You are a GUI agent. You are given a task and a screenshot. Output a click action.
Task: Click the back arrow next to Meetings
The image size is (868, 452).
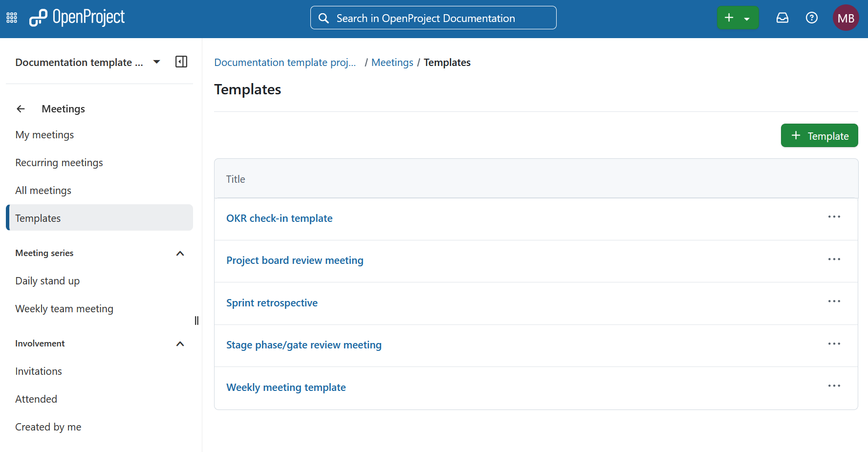21,108
